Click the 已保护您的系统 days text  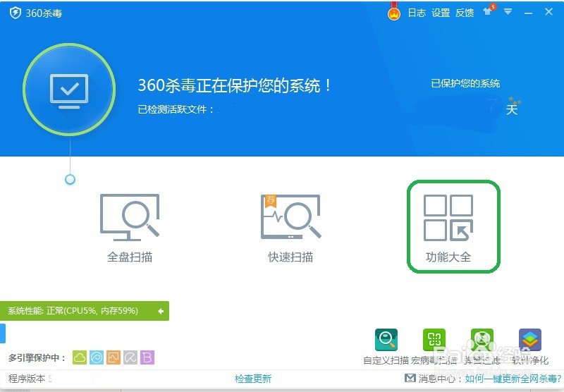(465, 83)
